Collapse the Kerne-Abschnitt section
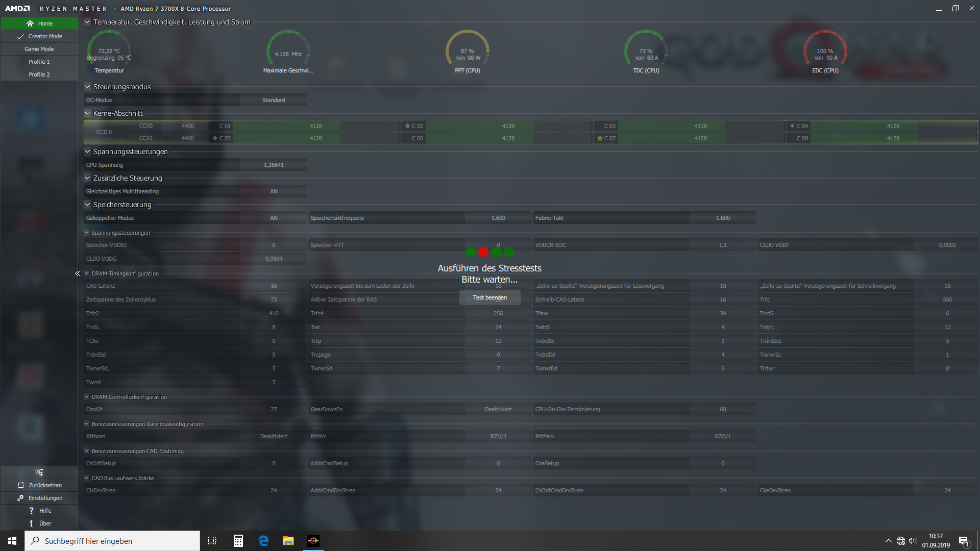The width and height of the screenshot is (980, 551). coord(87,113)
